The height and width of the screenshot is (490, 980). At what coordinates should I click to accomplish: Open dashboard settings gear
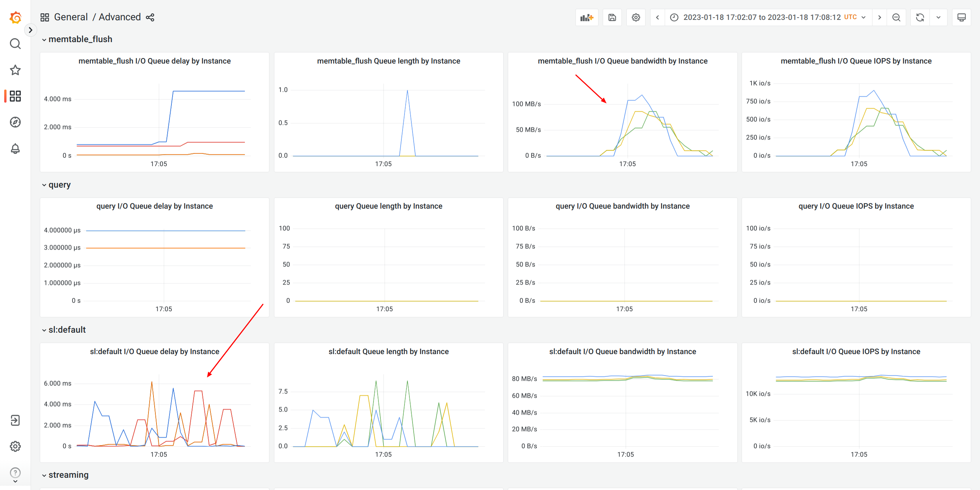[636, 17]
